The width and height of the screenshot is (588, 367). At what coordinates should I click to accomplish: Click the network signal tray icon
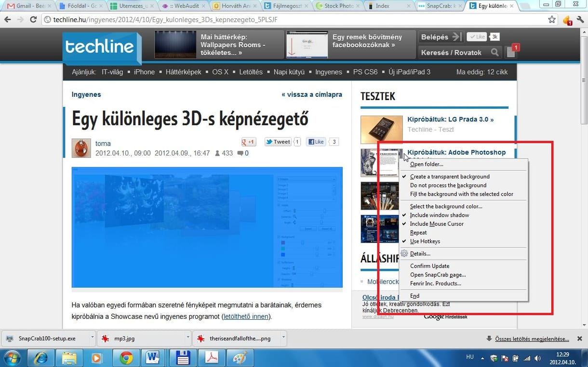click(x=527, y=358)
